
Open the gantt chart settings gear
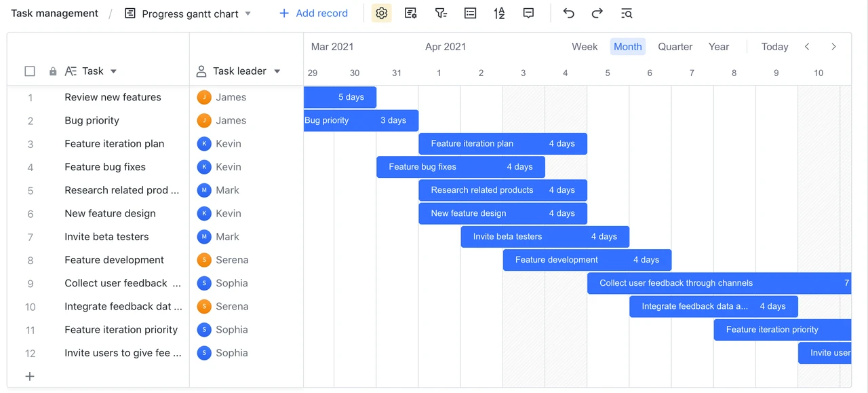[381, 13]
